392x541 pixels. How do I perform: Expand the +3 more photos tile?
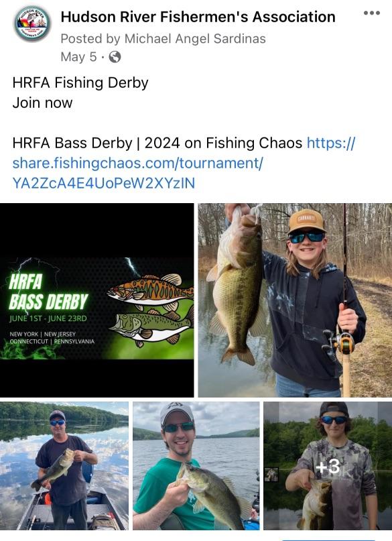pos(328,466)
